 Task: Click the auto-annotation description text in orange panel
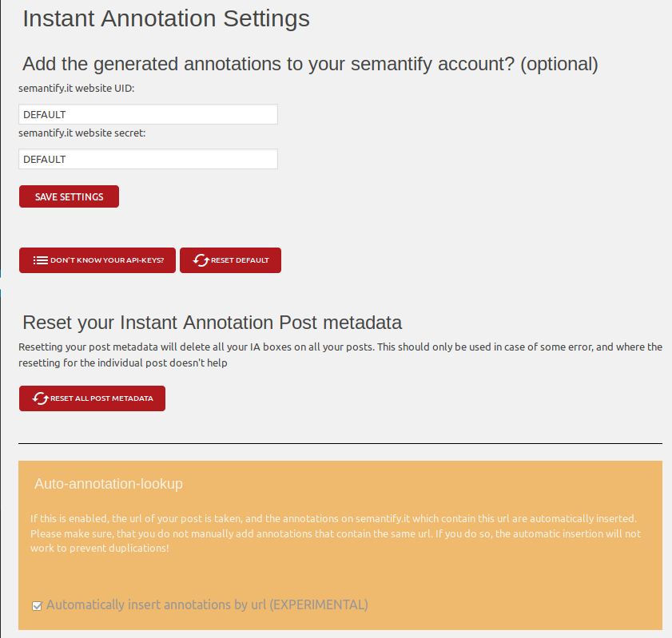336,533
